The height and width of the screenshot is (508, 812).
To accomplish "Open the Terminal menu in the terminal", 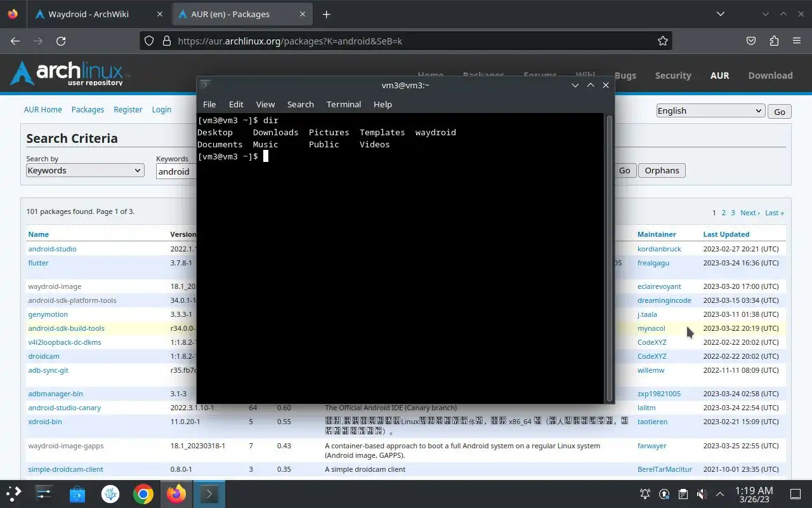I will pyautogui.click(x=344, y=104).
